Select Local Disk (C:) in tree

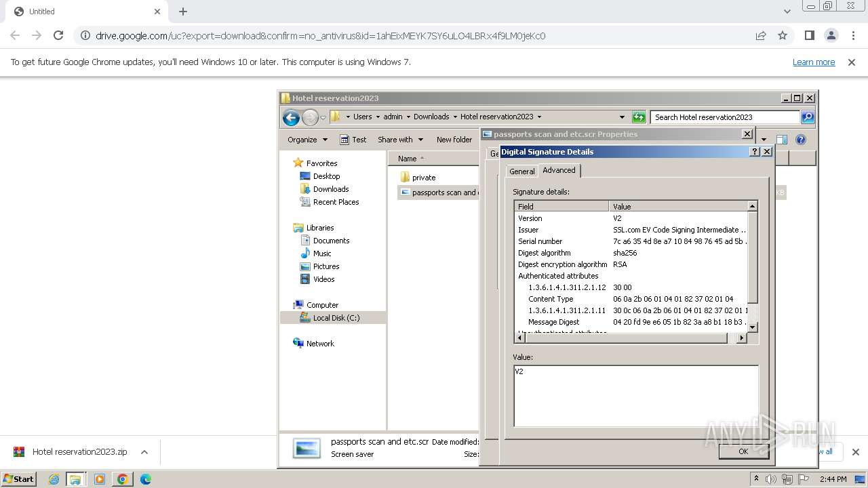[x=336, y=318]
